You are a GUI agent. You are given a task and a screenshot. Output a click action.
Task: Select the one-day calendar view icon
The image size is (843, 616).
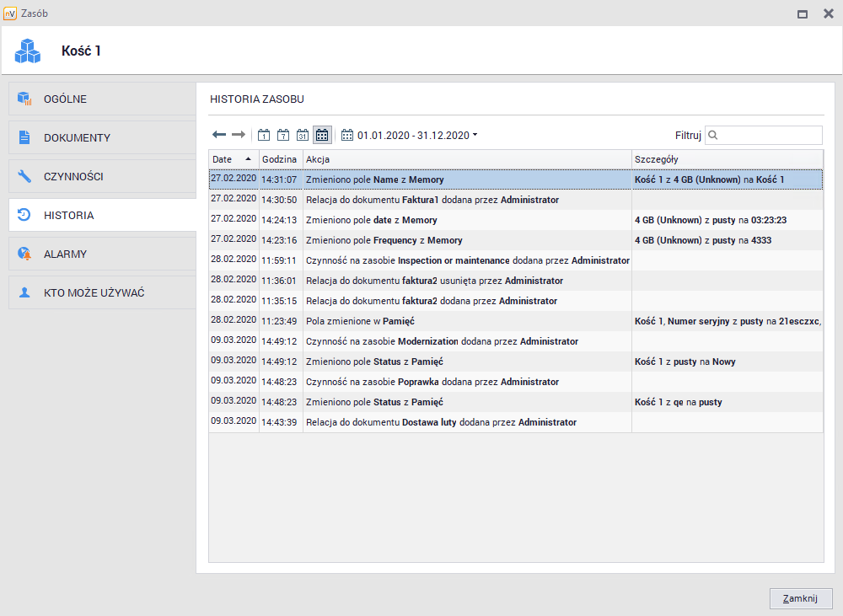pyautogui.click(x=264, y=135)
